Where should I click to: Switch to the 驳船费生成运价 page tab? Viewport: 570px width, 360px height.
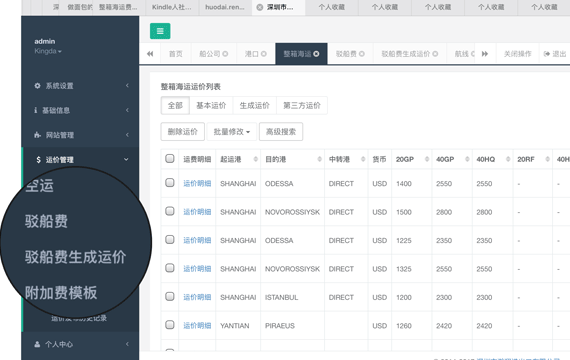tap(410, 54)
